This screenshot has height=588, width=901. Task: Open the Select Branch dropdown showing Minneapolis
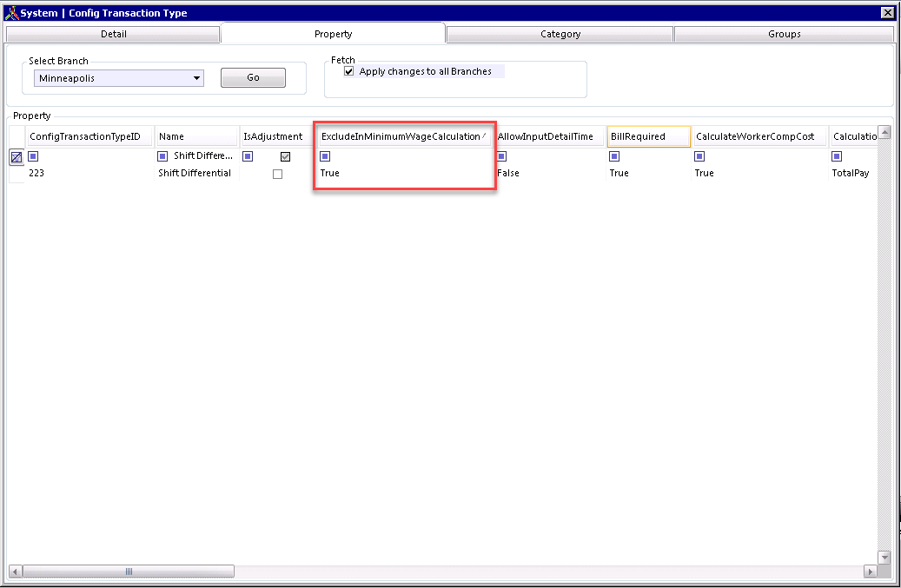pos(119,78)
